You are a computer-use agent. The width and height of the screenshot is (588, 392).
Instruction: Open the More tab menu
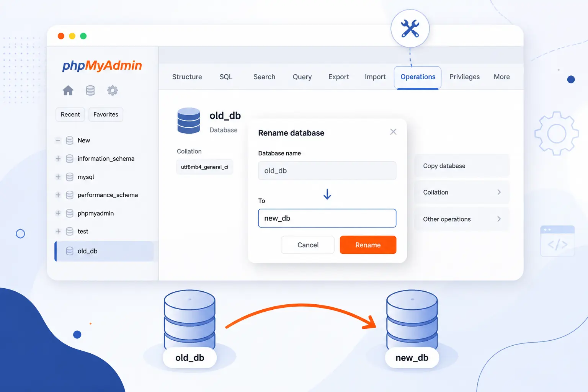click(x=501, y=77)
